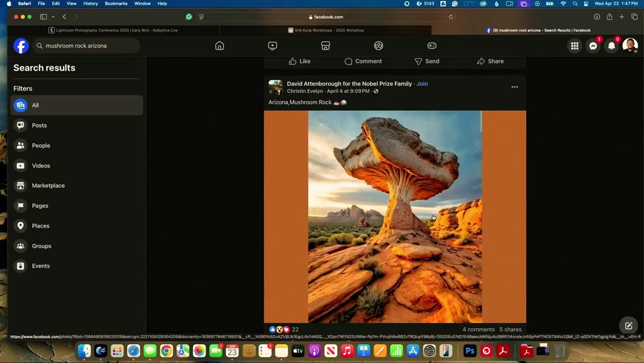Viewport: 644px width, 363px height.
Task: Open David Attenborough group name link
Action: tap(349, 84)
